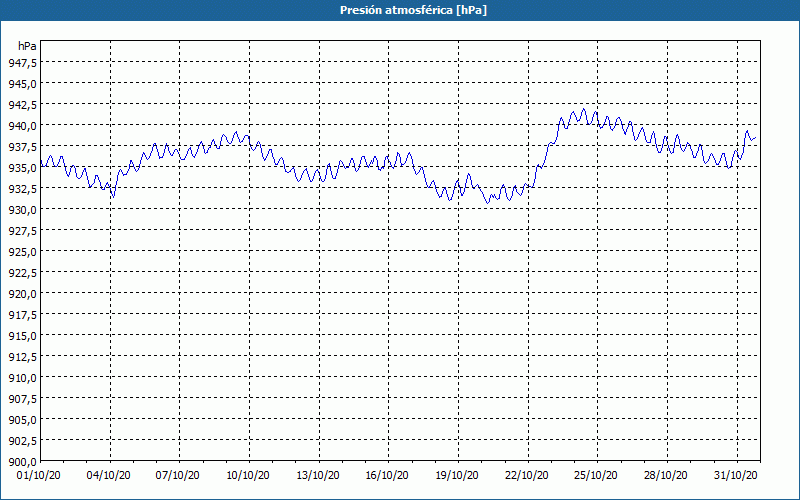Click the title 'Presión atmosférica [hPa]'
Screen dimensions: 800x500
[x=413, y=10]
